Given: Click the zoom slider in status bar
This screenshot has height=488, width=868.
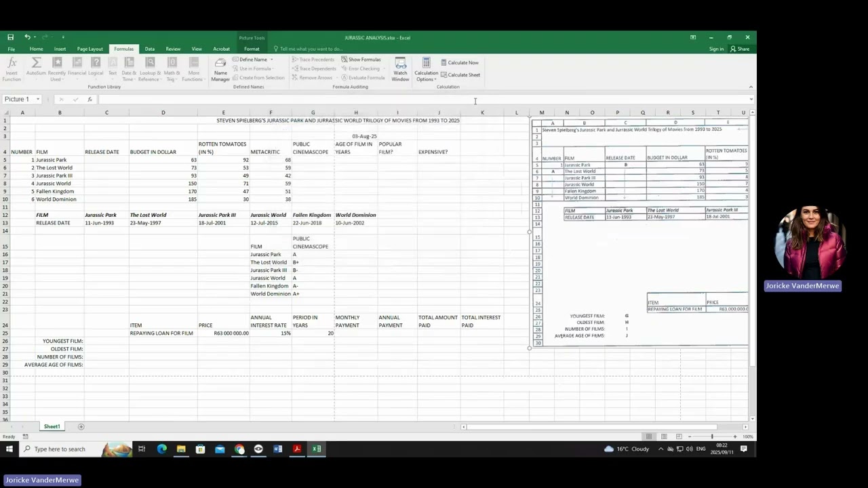Looking at the screenshot, I should [x=711, y=436].
